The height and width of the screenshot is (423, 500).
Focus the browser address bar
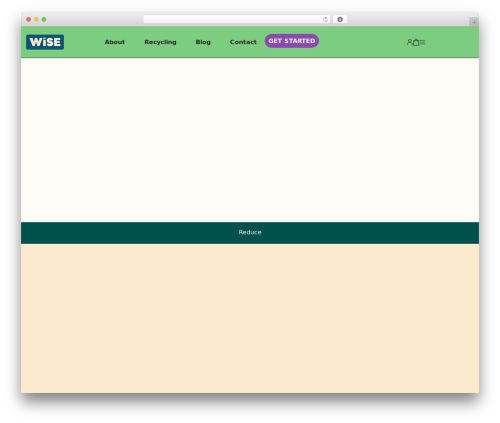[233, 19]
